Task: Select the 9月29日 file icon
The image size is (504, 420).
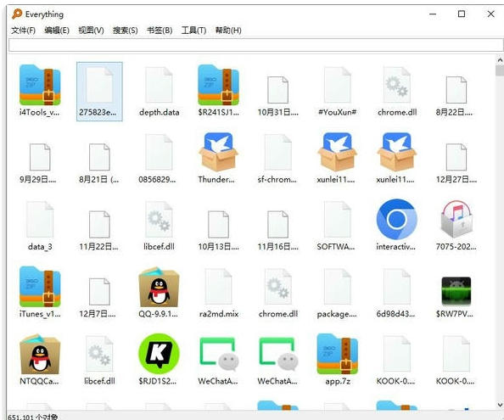Action: pyautogui.click(x=40, y=157)
